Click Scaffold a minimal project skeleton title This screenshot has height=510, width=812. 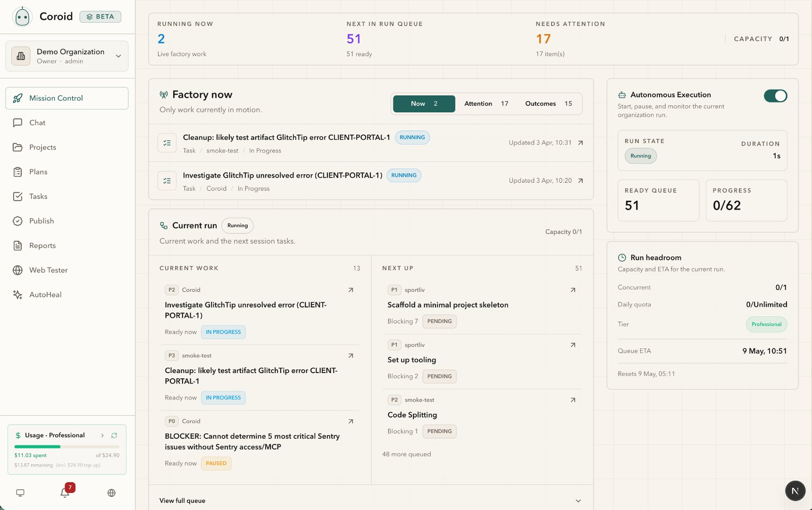coord(448,305)
